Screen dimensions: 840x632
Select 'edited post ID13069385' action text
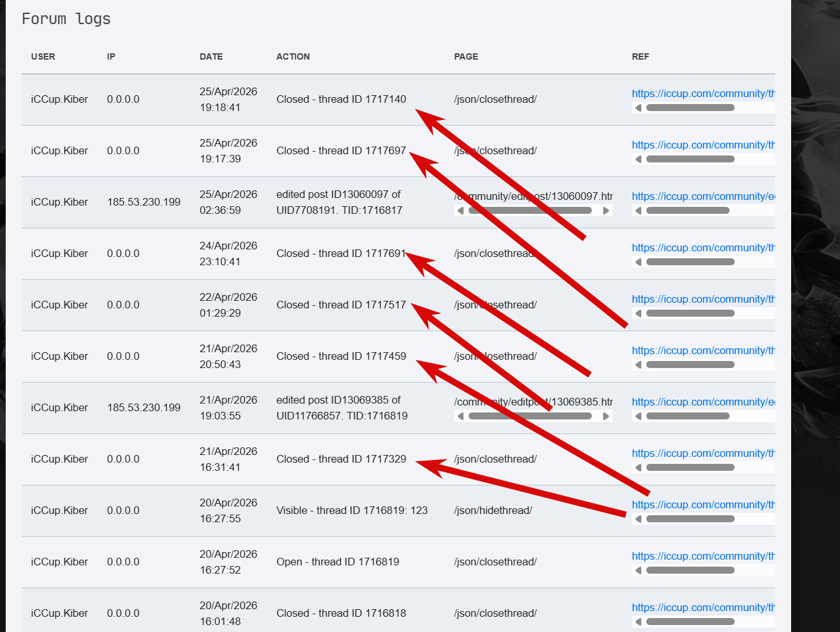pos(342,408)
